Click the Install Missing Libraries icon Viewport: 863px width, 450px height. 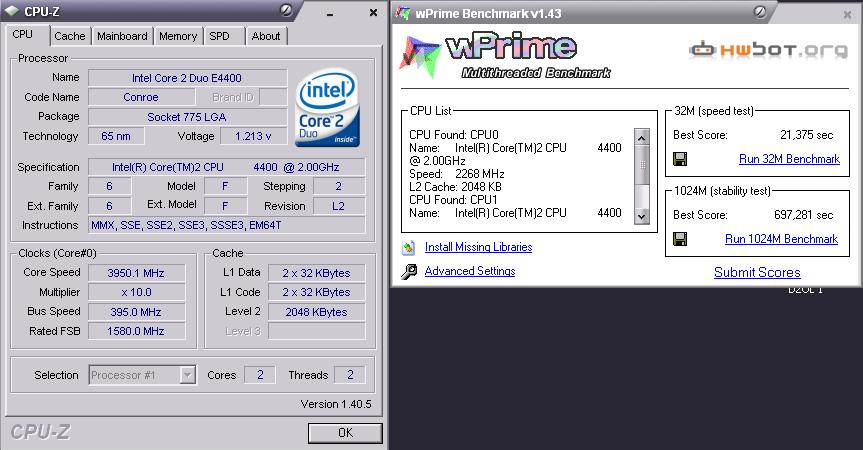click(408, 248)
